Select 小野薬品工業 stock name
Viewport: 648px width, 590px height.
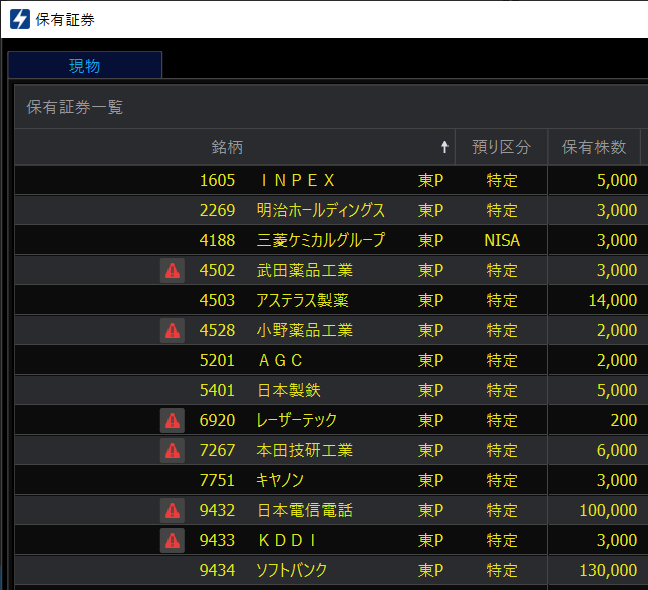[305, 331]
